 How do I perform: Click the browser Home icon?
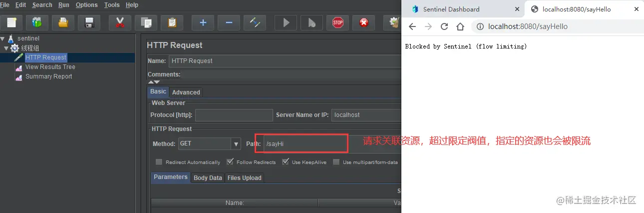point(460,26)
